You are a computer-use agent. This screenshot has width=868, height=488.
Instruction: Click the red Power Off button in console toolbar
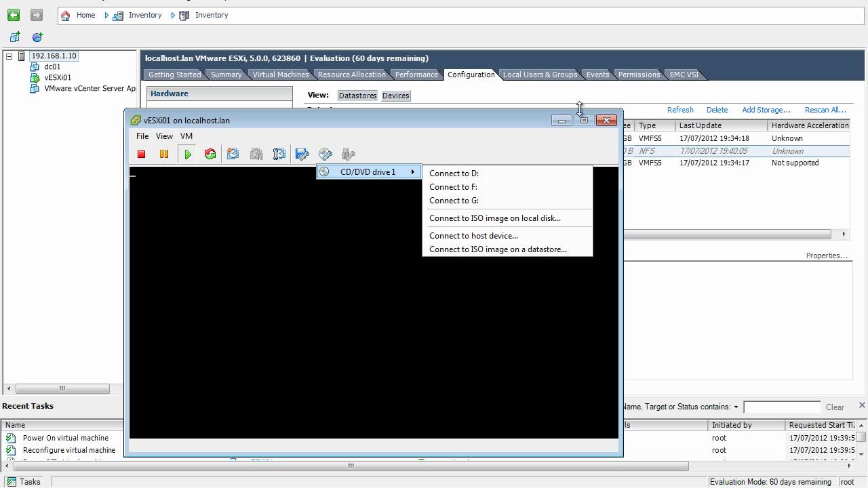141,155
